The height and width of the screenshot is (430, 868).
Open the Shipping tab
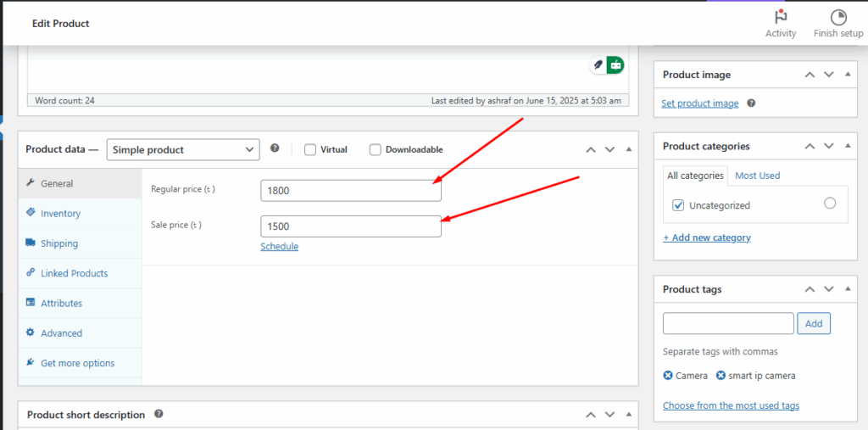click(x=81, y=243)
